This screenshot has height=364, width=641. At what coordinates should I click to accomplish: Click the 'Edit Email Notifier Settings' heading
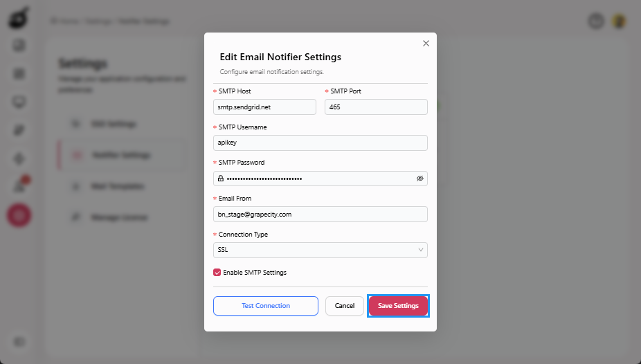(x=280, y=57)
